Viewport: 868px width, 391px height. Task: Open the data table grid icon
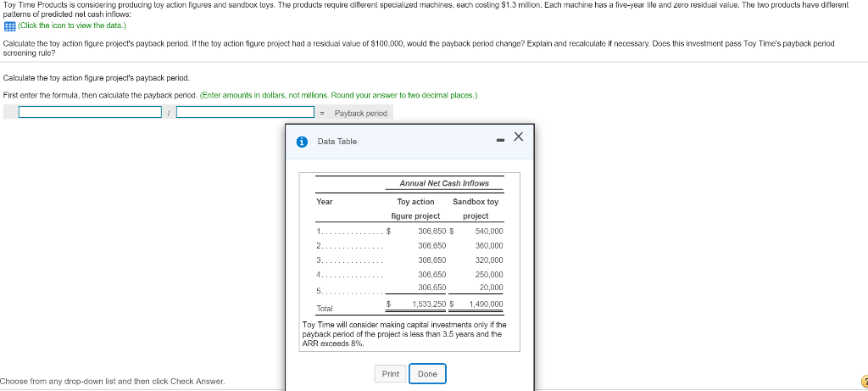pyautogui.click(x=9, y=26)
